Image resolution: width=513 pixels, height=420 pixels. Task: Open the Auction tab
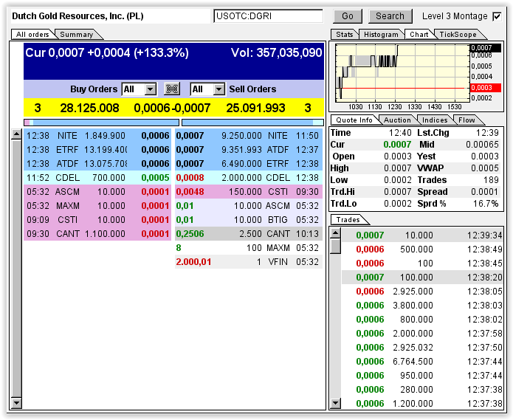click(x=397, y=120)
